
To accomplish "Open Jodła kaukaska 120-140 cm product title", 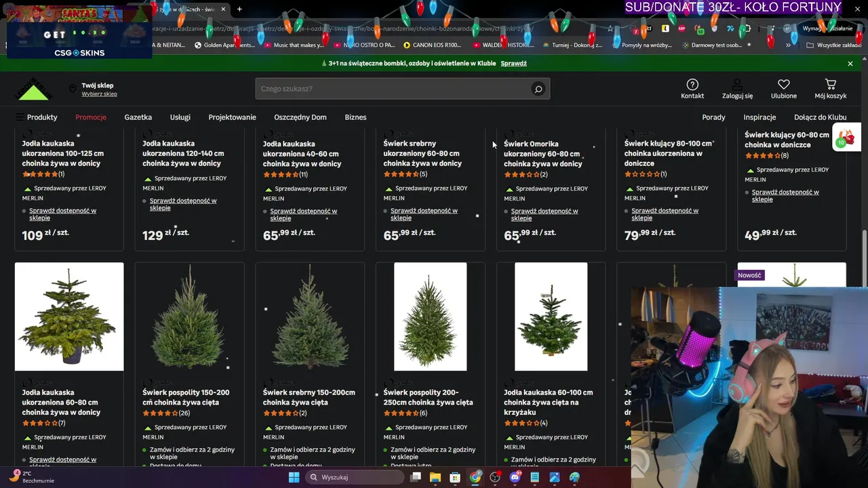I will 183,153.
